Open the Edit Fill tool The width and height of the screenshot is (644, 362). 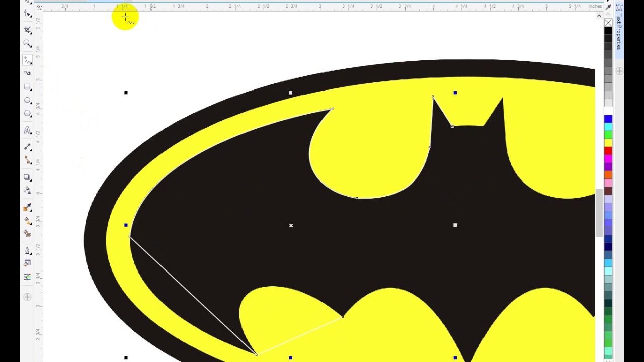[x=28, y=263]
